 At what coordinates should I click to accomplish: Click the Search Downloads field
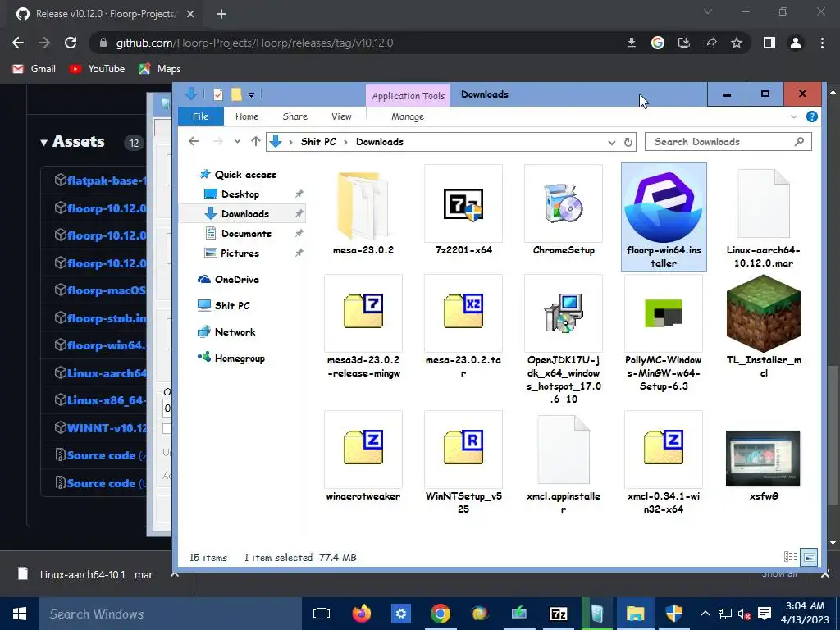[728, 141]
